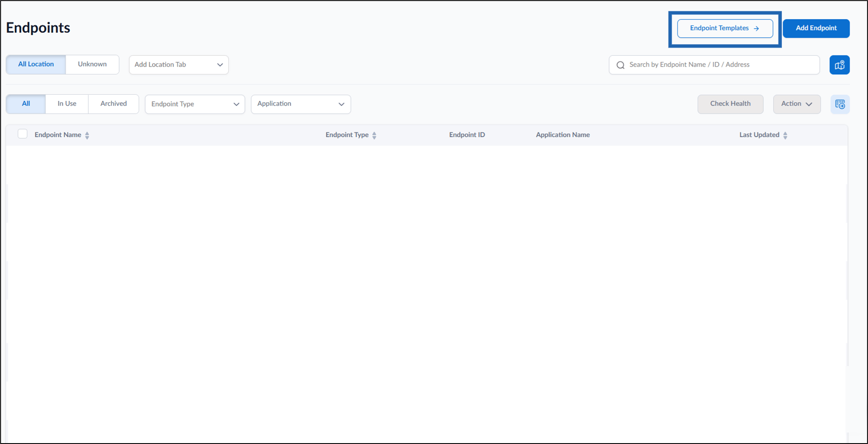This screenshot has width=868, height=444.
Task: Select the All status tab
Action: pyautogui.click(x=26, y=104)
